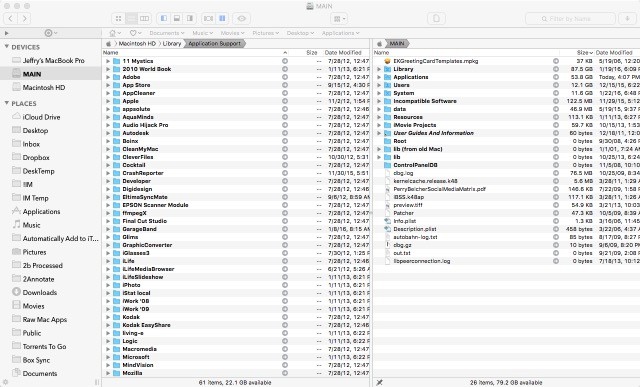The image size is (640, 387).
Task: Click Library in the breadcrumb path
Action: coord(172,44)
